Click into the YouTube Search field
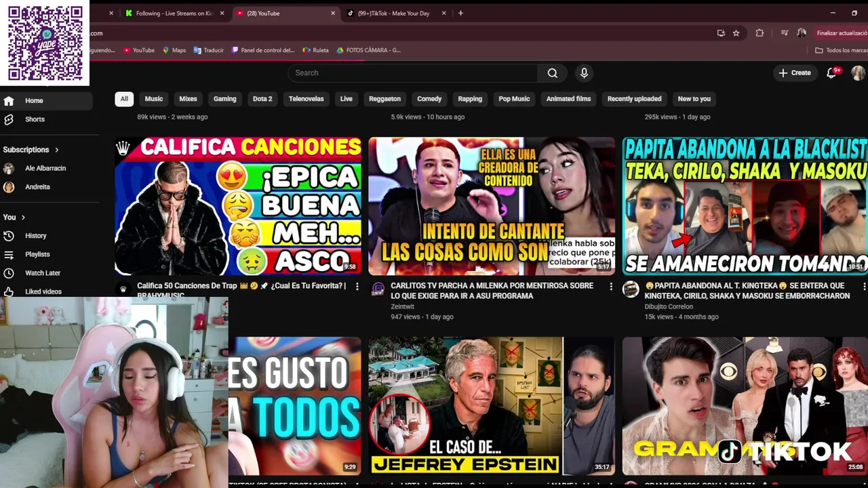Screen dimensions: 868x488 412,73
